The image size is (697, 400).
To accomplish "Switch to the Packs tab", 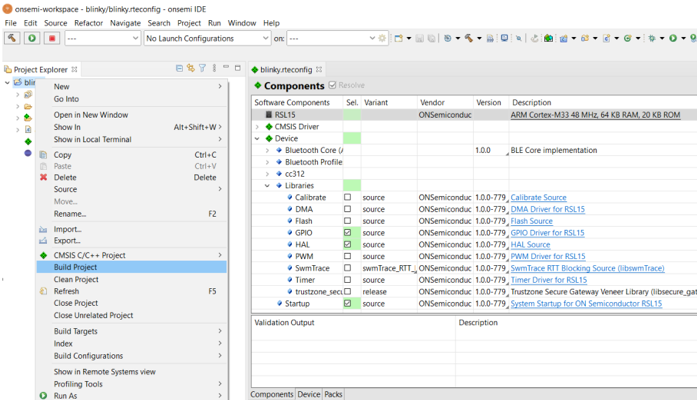I will pyautogui.click(x=333, y=394).
